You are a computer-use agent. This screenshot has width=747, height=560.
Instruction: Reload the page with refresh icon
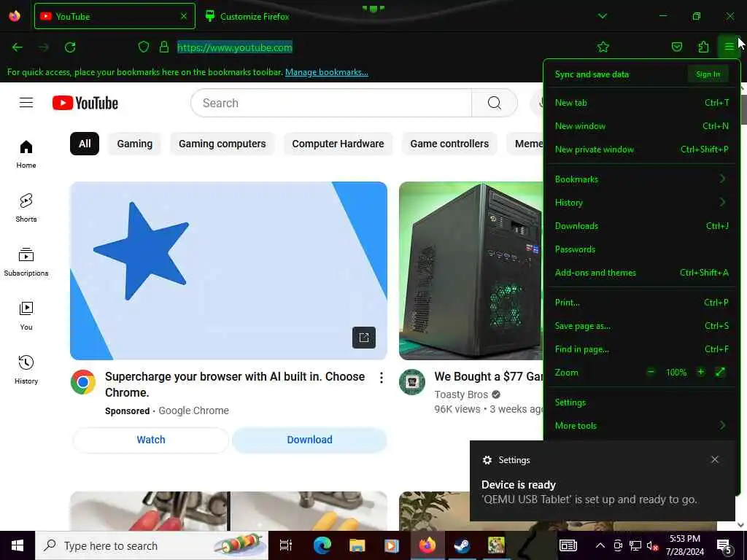(70, 47)
